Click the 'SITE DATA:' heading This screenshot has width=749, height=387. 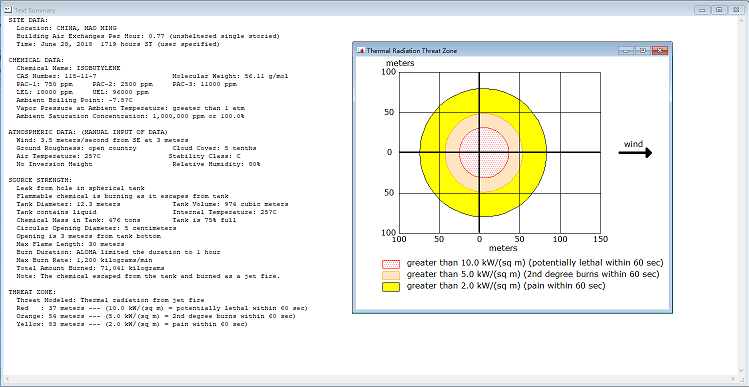(29, 20)
